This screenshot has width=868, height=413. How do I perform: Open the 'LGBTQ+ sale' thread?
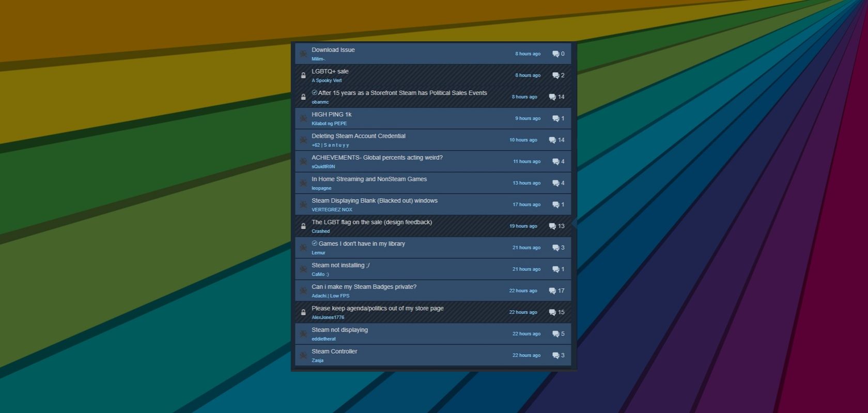330,72
